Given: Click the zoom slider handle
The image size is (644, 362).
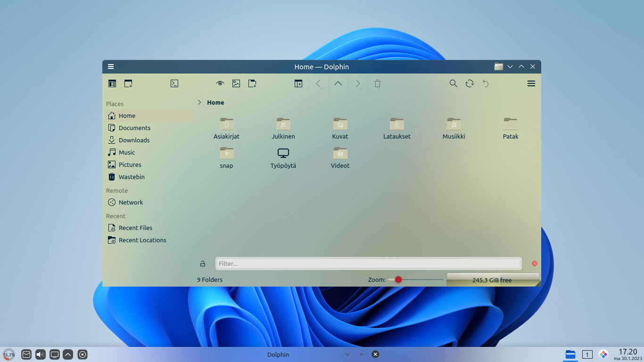Looking at the screenshot, I should coord(398,280).
